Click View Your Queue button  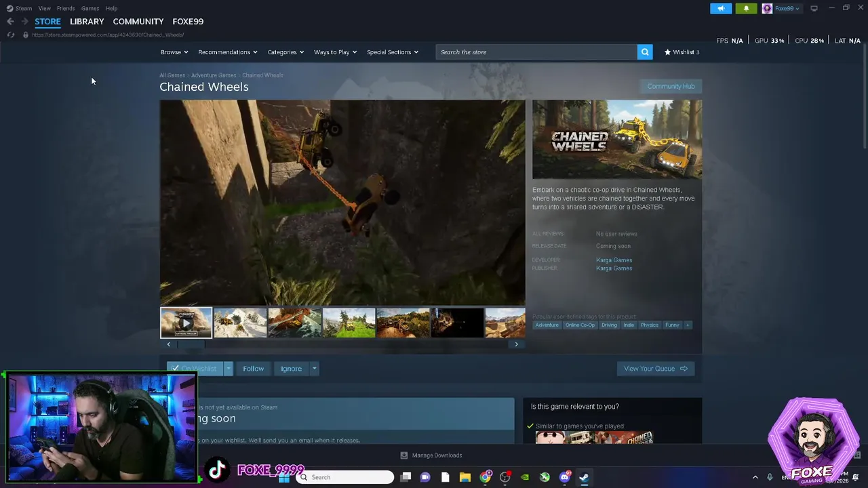(x=656, y=369)
